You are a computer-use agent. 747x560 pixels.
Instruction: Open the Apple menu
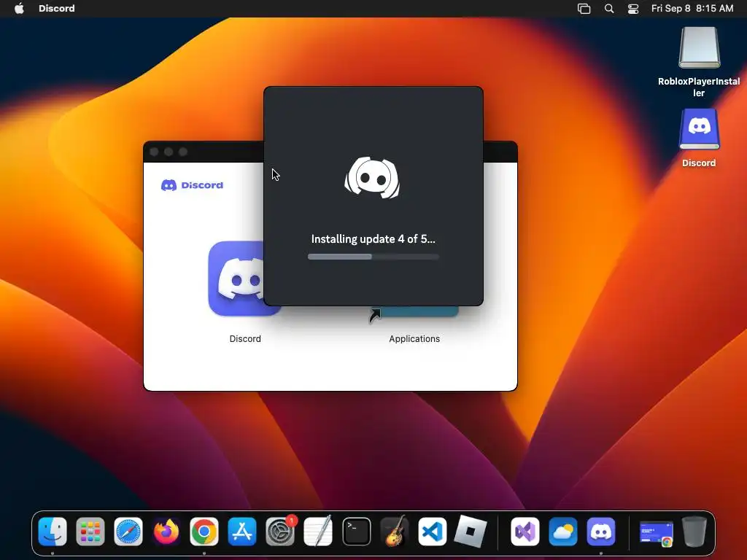(x=19, y=9)
